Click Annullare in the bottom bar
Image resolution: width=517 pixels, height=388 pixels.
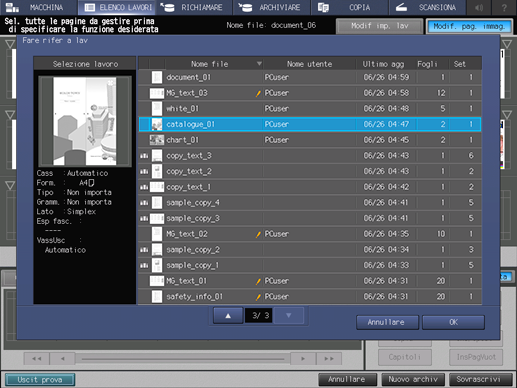[347, 379]
